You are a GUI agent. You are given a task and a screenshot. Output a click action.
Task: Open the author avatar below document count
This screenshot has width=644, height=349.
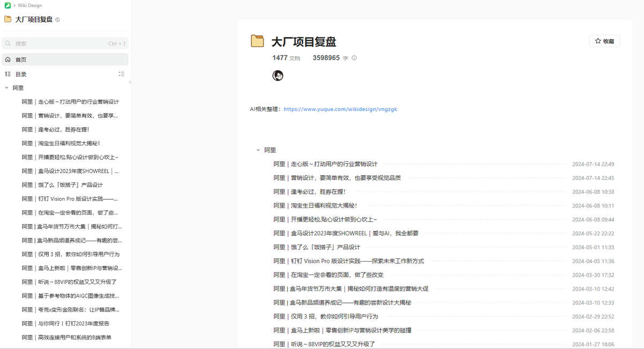click(278, 76)
